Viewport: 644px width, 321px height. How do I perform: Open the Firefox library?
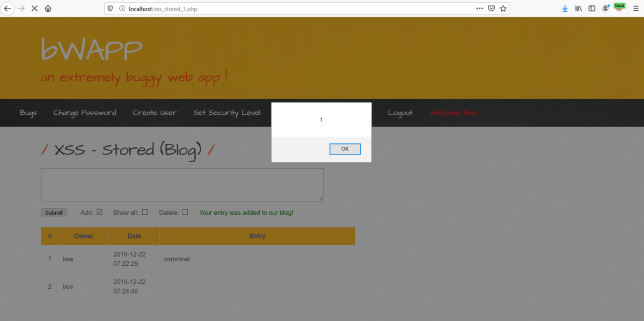click(x=579, y=9)
